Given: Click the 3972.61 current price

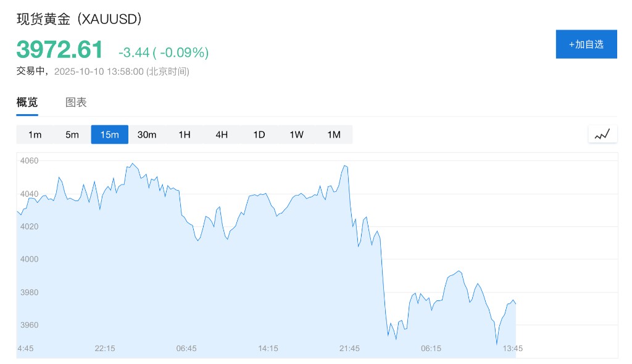Looking at the screenshot, I should pyautogui.click(x=60, y=49).
